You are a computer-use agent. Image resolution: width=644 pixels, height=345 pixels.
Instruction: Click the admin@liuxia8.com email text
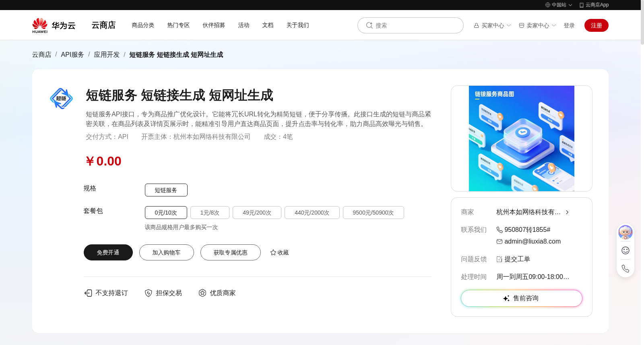[533, 242]
